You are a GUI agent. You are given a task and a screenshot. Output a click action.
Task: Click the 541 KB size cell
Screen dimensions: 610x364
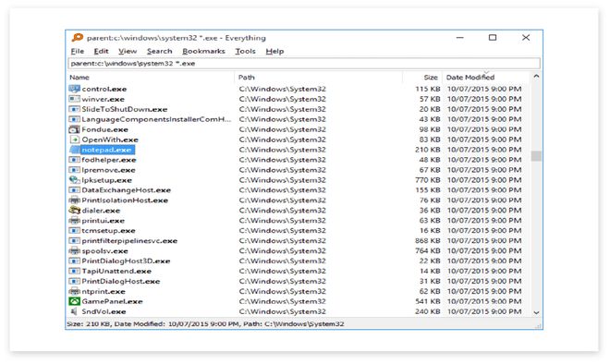[428, 301]
